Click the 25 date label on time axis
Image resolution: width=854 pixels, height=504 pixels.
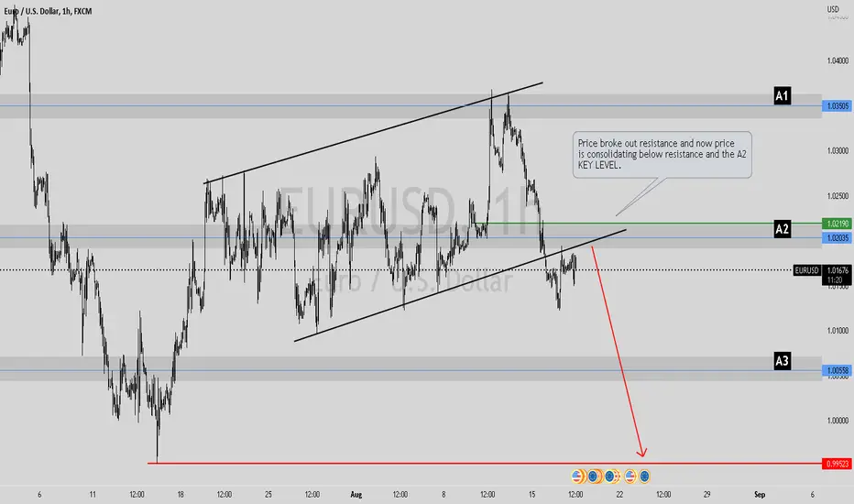point(268,495)
